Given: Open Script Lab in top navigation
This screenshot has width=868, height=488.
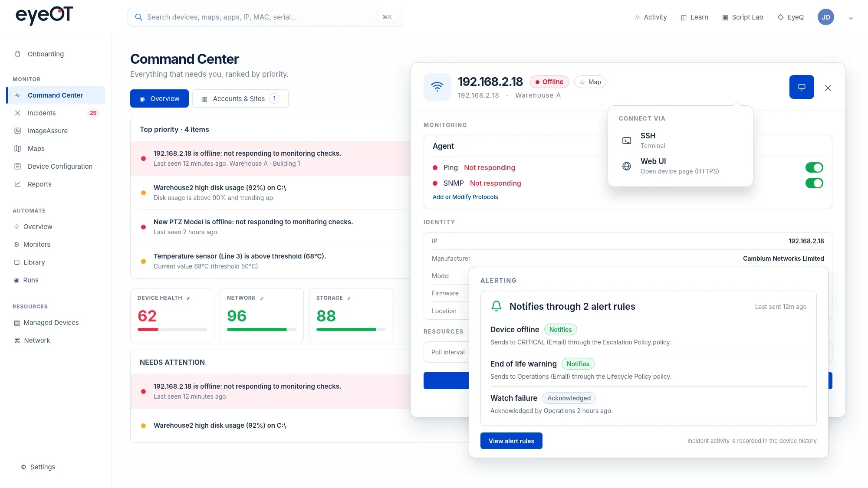Looking at the screenshot, I should pyautogui.click(x=743, y=17).
